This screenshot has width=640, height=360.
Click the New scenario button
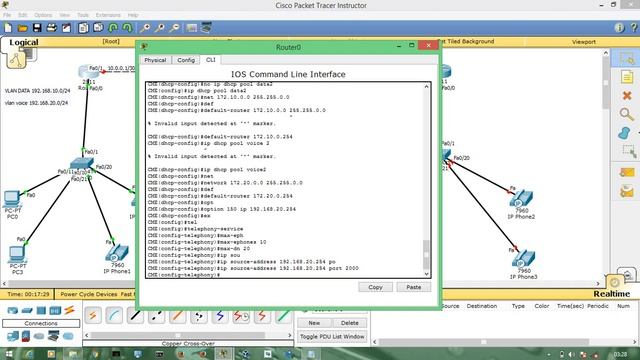314,323
